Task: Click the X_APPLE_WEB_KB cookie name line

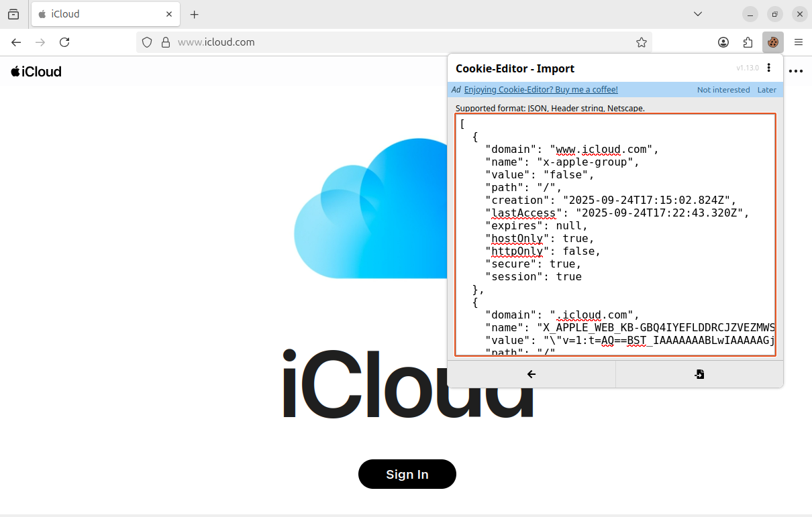Action: [x=630, y=328]
